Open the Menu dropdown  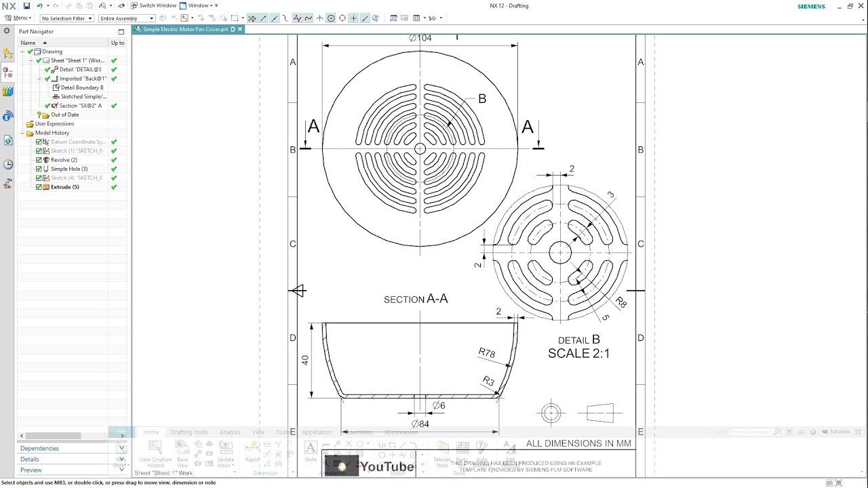click(x=18, y=18)
